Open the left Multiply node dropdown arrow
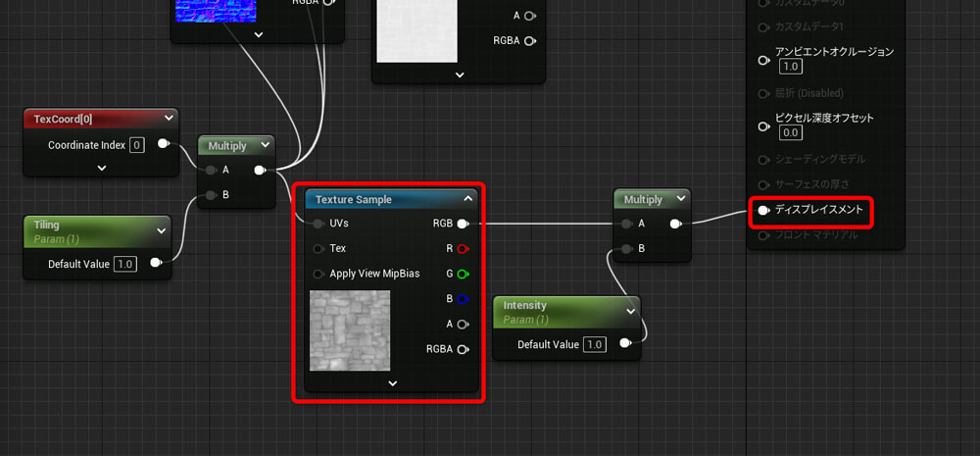The width and height of the screenshot is (980, 456). tap(265, 145)
